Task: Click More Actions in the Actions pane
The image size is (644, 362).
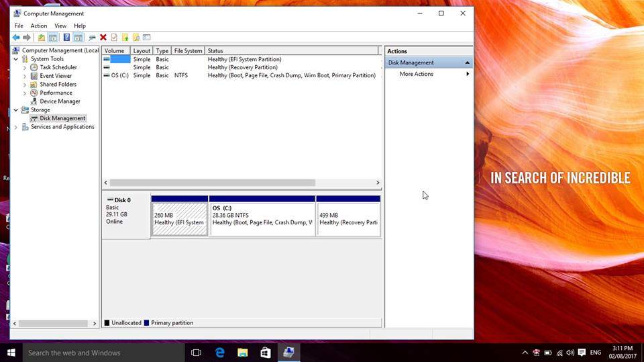Action: 416,74
